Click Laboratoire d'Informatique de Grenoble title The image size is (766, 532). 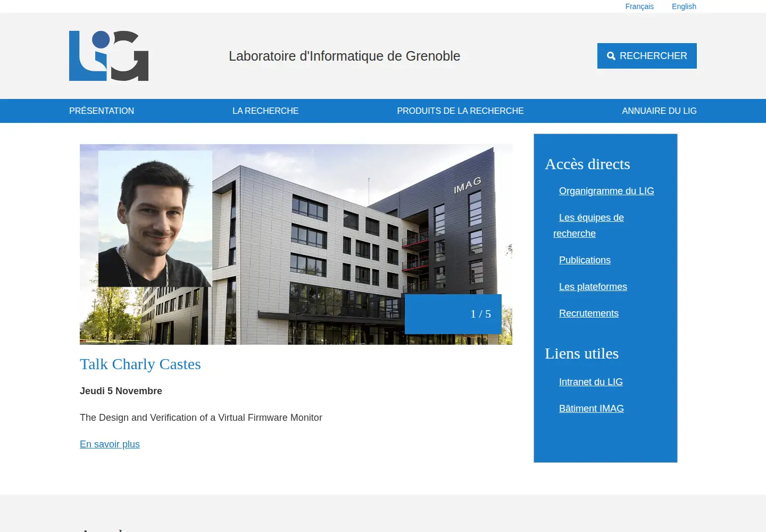point(344,56)
